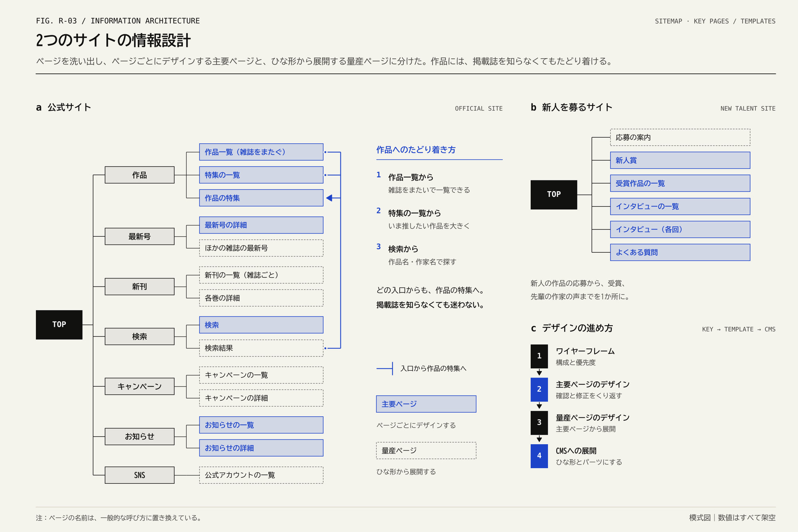
Task: Click the インタビューの一覧 page box
Action: tap(680, 206)
